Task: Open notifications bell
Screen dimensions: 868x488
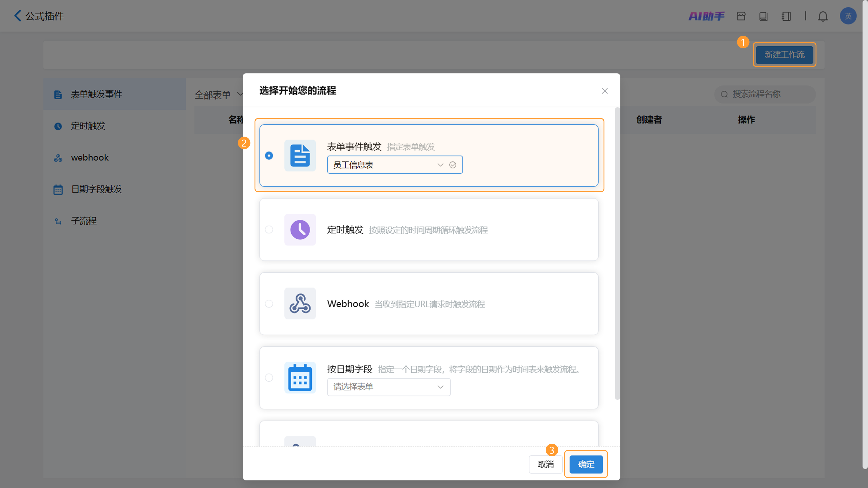Action: click(823, 16)
